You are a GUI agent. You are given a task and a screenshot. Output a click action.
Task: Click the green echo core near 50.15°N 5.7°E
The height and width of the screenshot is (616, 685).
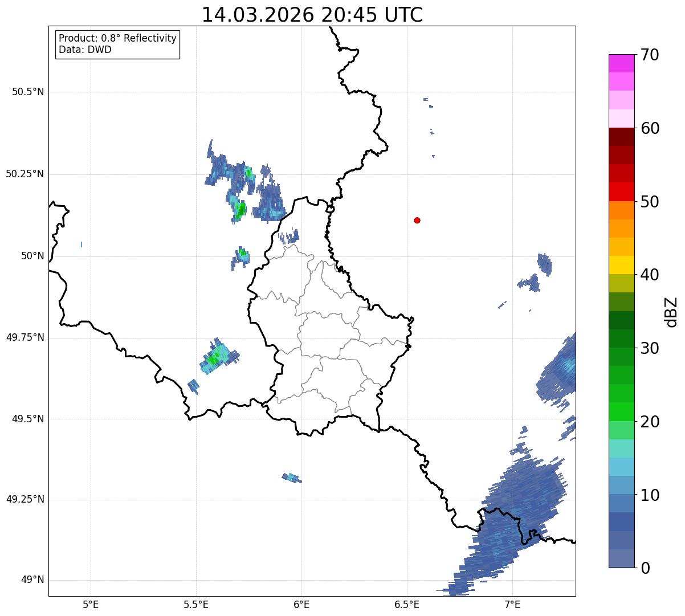240,209
